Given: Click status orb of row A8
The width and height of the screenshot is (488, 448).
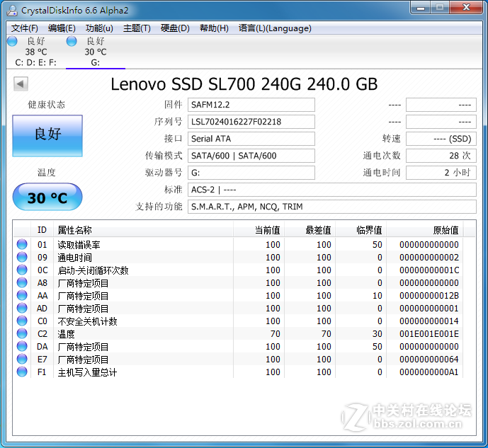Looking at the screenshot, I should (22, 282).
